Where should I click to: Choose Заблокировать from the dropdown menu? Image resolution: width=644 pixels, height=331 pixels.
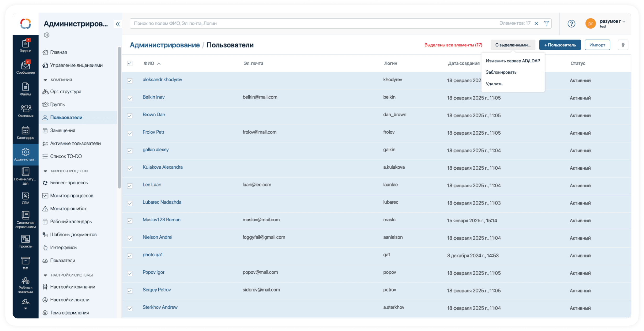[501, 72]
